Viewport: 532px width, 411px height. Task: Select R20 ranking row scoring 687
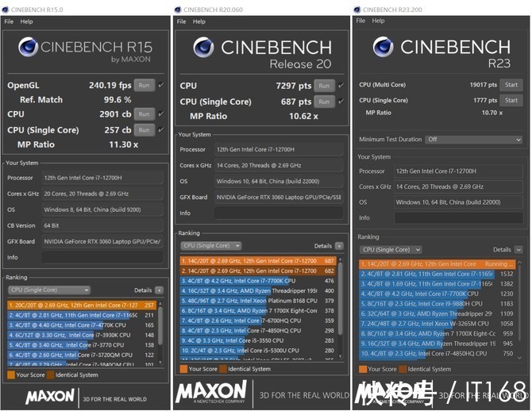(258, 261)
